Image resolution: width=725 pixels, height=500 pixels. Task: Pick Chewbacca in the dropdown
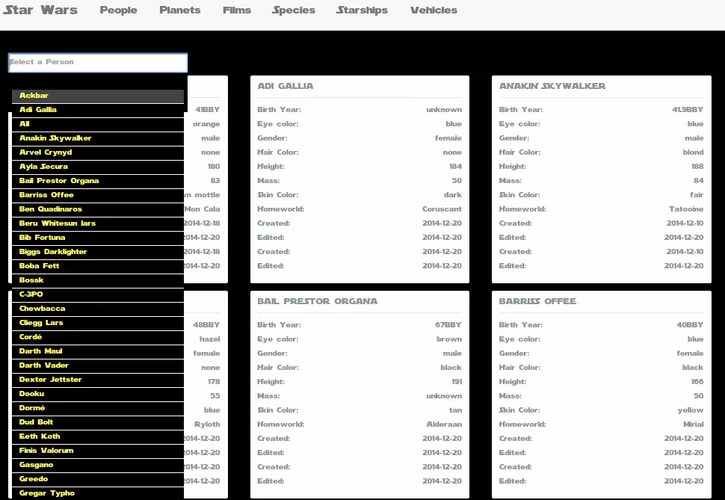coord(98,309)
